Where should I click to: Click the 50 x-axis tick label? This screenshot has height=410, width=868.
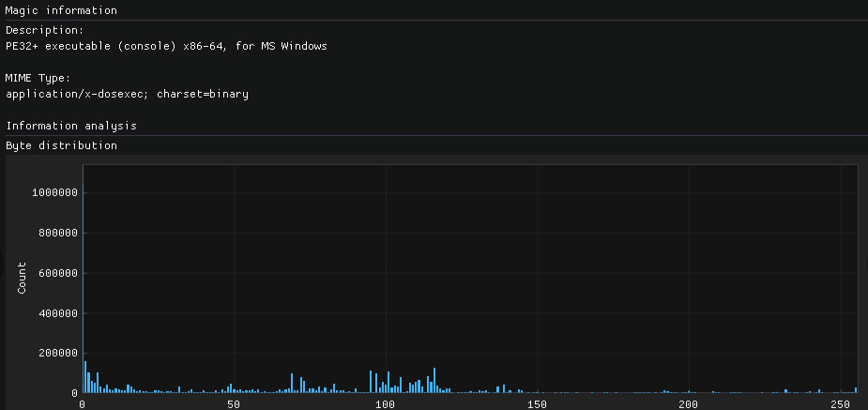234,404
